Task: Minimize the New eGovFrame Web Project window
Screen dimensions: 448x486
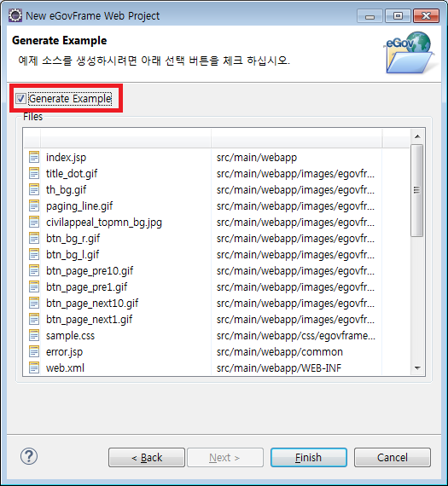Action: pos(369,16)
